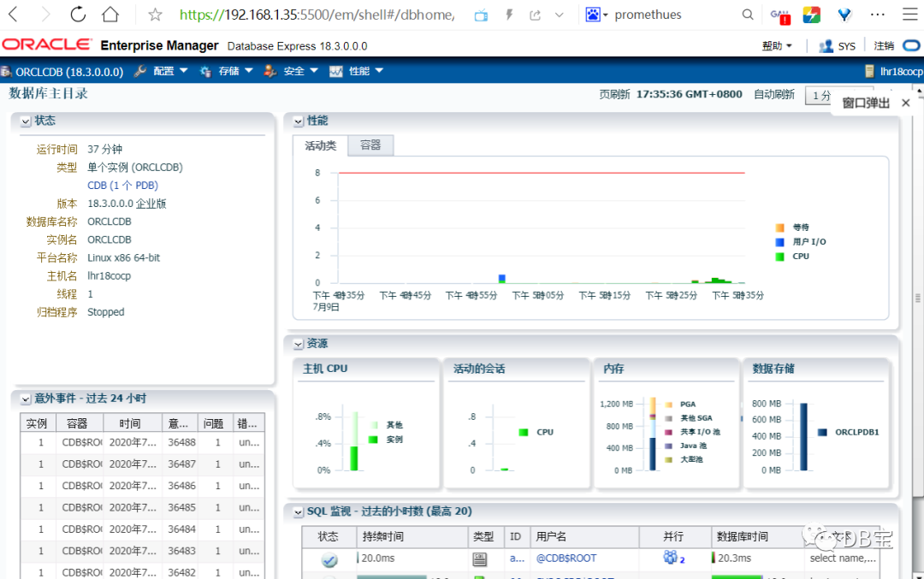Go back with the browser back arrow
The height and width of the screenshot is (579, 924).
click(x=14, y=15)
